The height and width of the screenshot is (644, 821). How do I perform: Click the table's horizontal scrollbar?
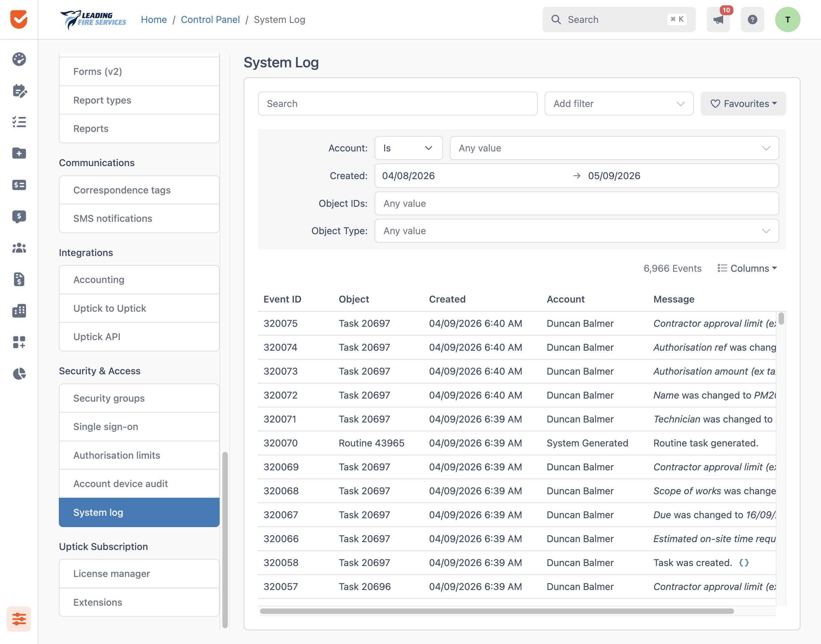tap(497, 611)
